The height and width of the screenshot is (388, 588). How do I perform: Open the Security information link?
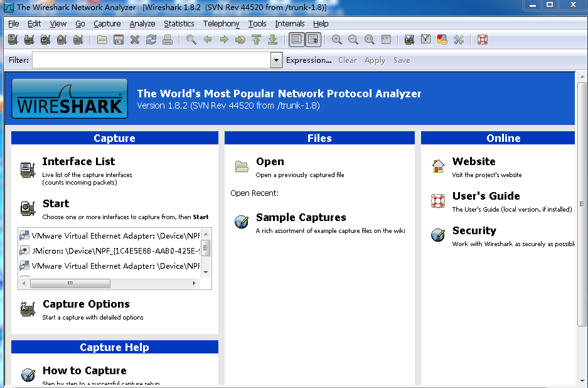(474, 230)
